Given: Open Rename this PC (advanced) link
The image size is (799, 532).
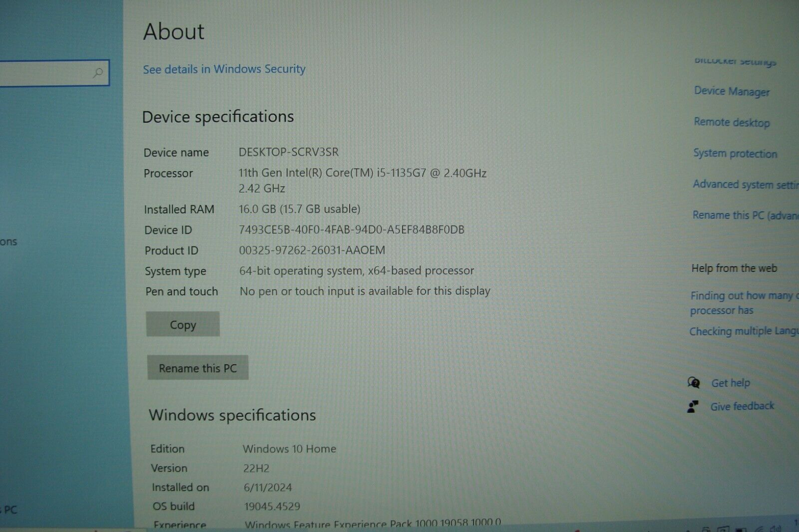Looking at the screenshot, I should click(746, 215).
